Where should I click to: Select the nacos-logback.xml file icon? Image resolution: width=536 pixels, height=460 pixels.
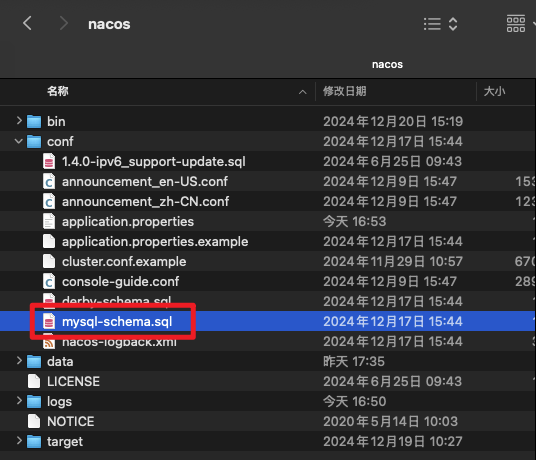[x=49, y=341]
